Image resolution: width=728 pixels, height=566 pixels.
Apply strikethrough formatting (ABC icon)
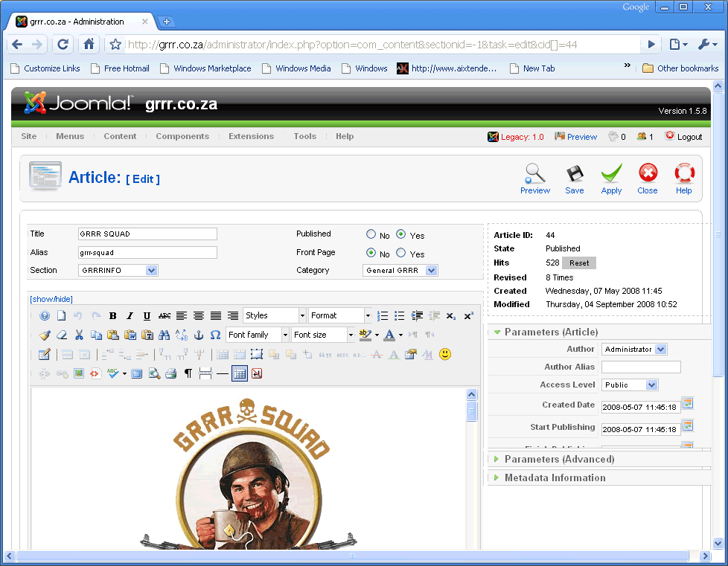coord(165,316)
